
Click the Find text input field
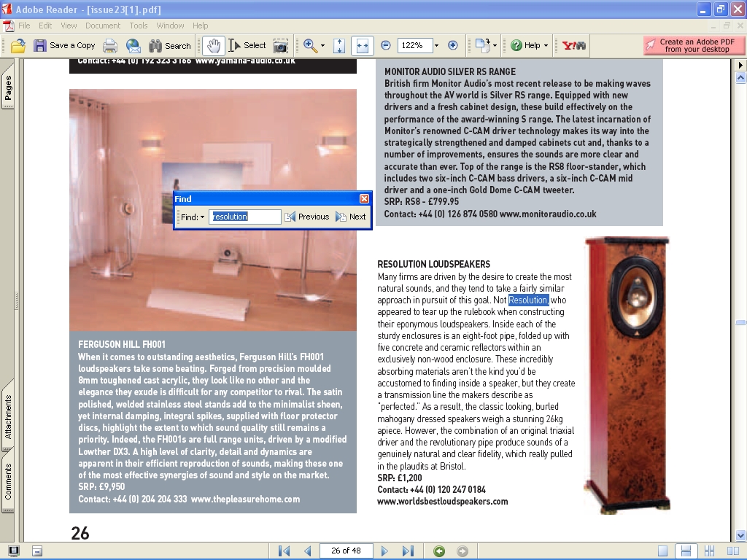(244, 217)
